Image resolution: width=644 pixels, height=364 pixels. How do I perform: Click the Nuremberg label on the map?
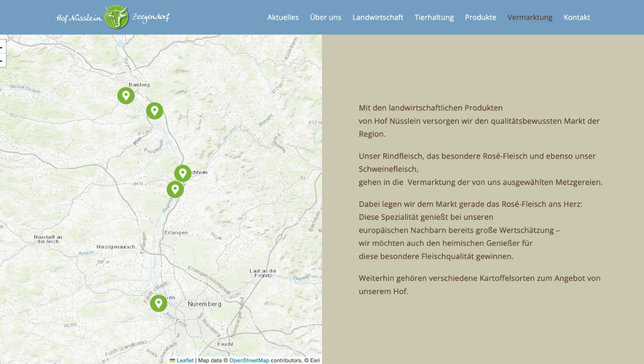coord(204,304)
